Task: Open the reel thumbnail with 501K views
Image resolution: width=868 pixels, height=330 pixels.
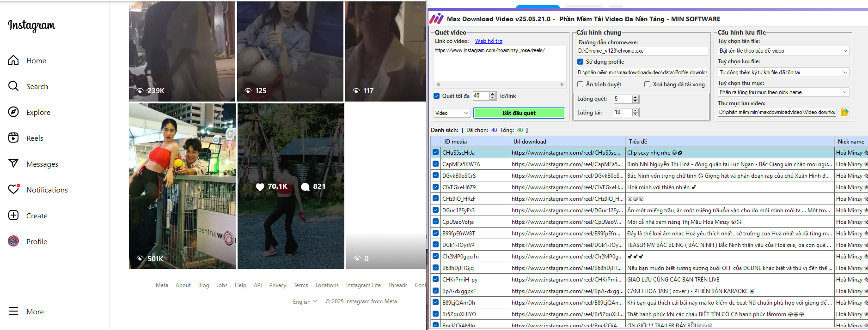Action: 182,186
